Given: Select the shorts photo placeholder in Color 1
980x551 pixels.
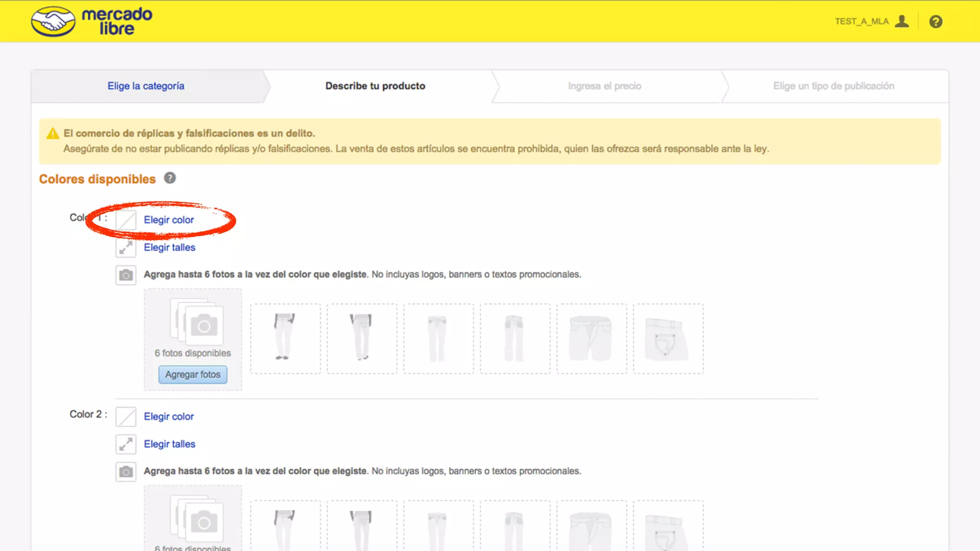Looking at the screenshot, I should tap(591, 338).
